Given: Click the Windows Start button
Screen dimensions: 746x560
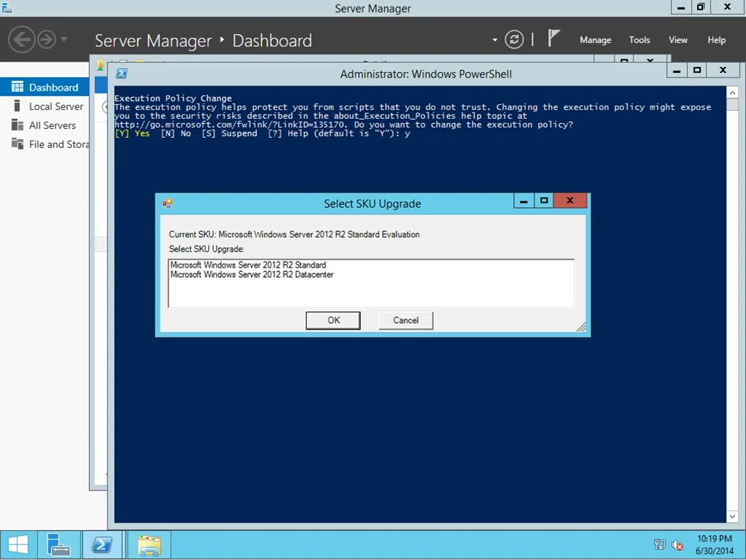Looking at the screenshot, I should point(18,545).
